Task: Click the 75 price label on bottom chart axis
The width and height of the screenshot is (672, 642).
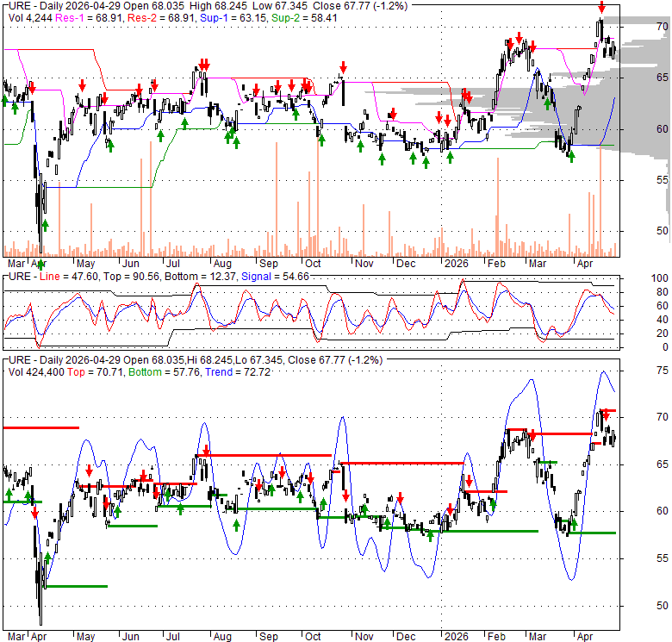Action: coord(663,371)
